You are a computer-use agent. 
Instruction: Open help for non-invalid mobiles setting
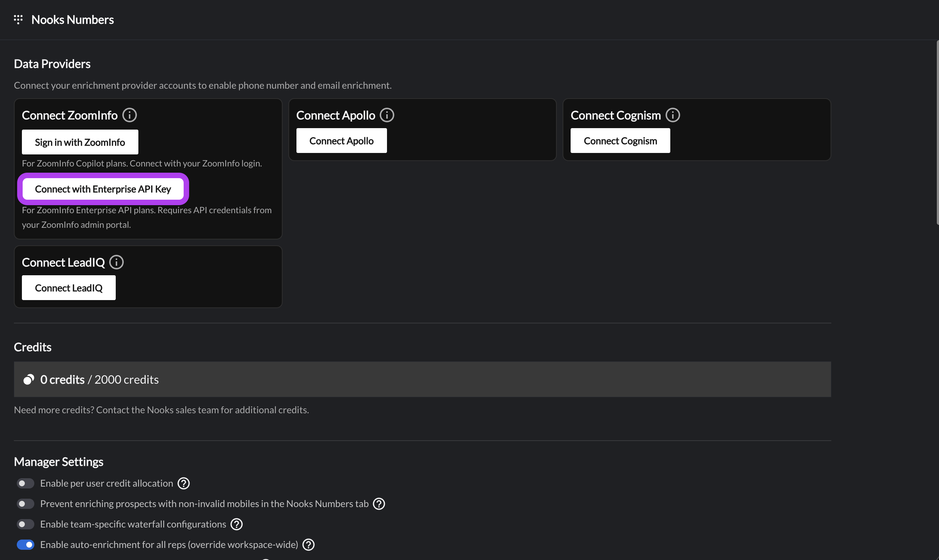379,504
